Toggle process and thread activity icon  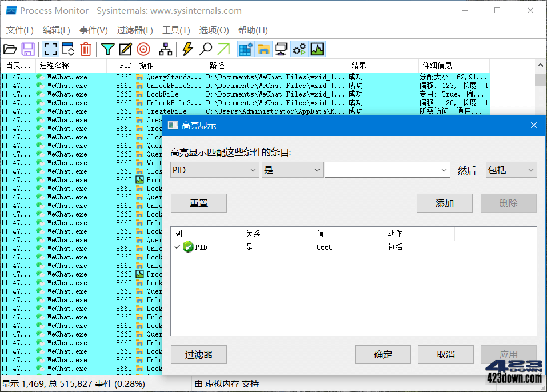click(x=299, y=49)
